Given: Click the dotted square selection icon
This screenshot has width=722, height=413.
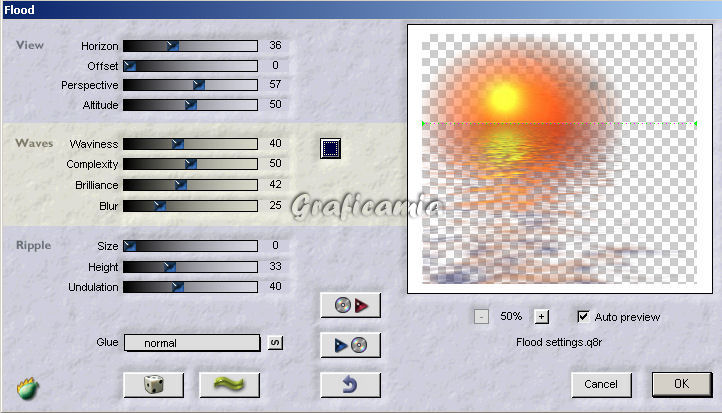Looking at the screenshot, I should click(331, 148).
